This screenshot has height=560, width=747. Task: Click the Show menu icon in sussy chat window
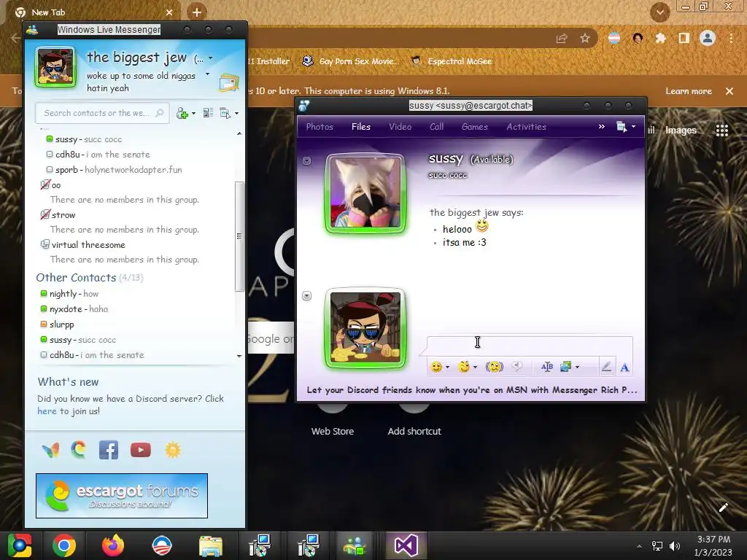click(x=622, y=127)
